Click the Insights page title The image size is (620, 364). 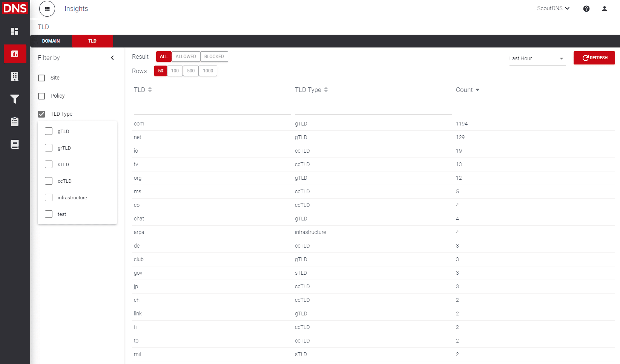tap(76, 9)
